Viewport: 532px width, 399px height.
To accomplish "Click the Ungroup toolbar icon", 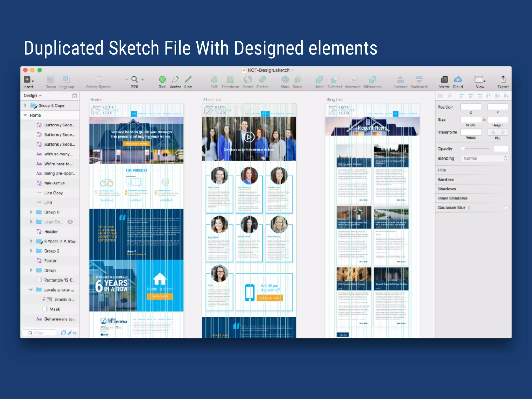I will (66, 79).
